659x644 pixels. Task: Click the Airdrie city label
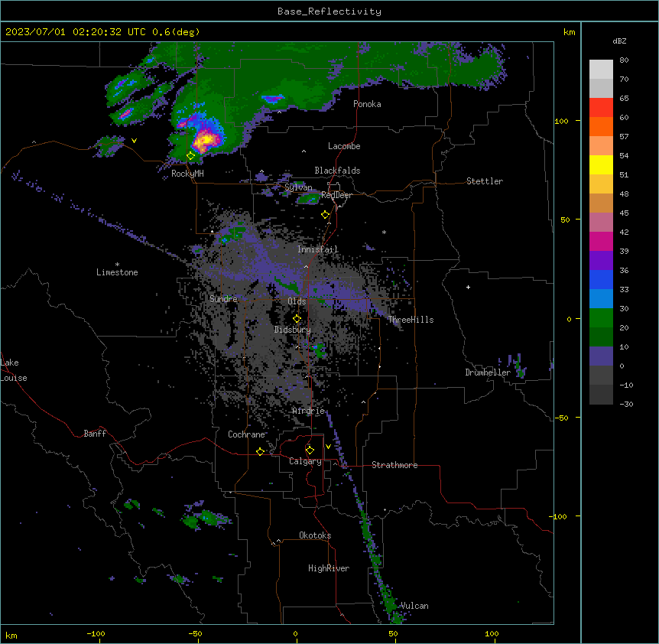click(x=309, y=411)
